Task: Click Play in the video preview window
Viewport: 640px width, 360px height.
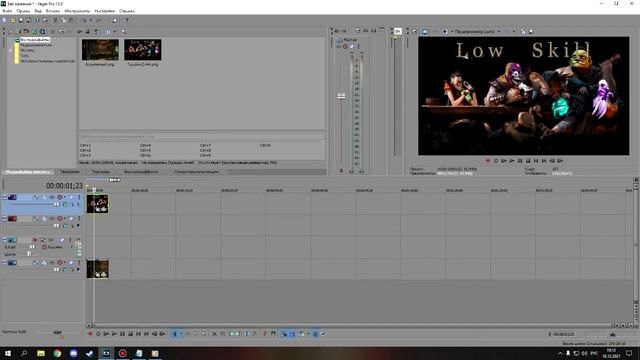Action: 512,161
